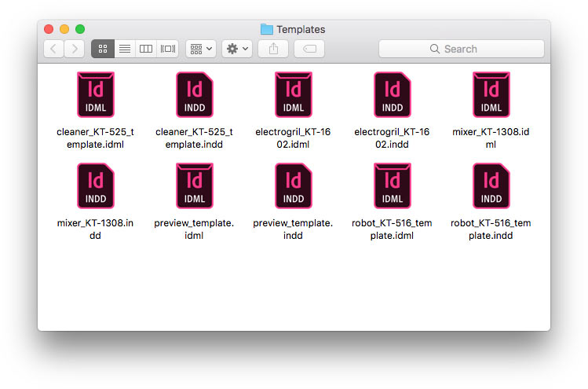
Task: Click the mixer_KT-1308.idml file icon
Action: click(x=491, y=94)
